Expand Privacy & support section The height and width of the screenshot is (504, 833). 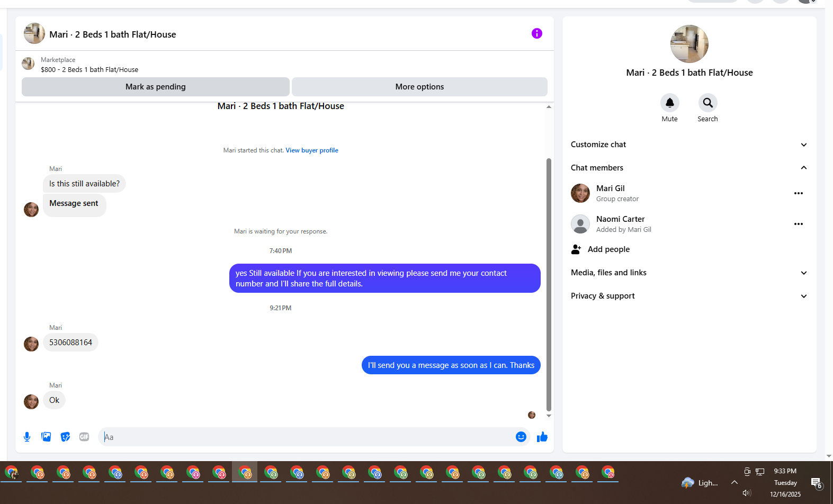[689, 296]
